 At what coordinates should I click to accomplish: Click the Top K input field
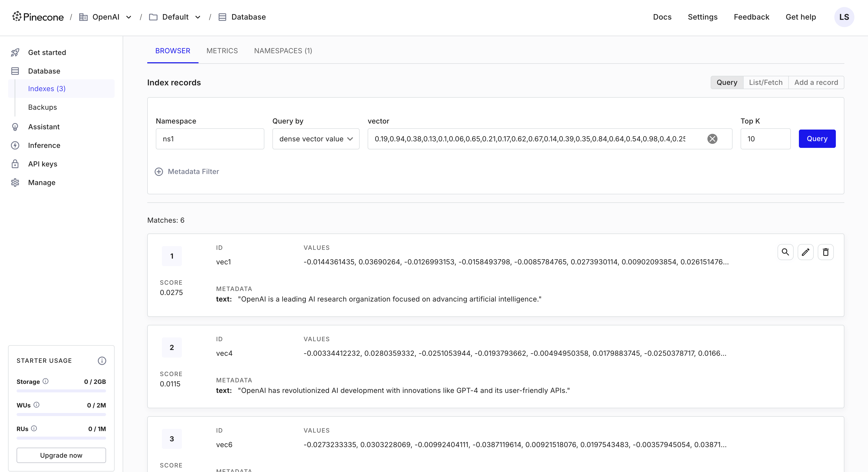pyautogui.click(x=765, y=139)
